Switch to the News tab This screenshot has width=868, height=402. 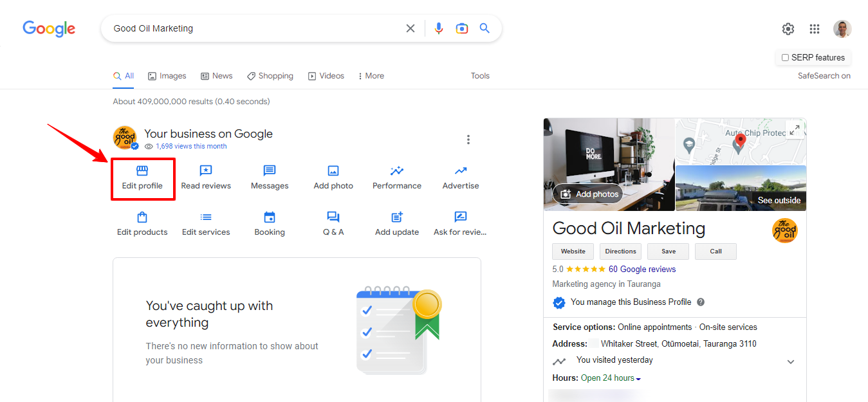click(216, 76)
